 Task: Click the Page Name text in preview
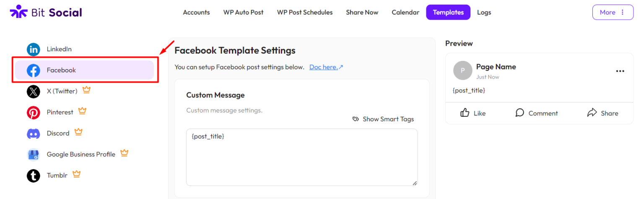pyautogui.click(x=496, y=67)
